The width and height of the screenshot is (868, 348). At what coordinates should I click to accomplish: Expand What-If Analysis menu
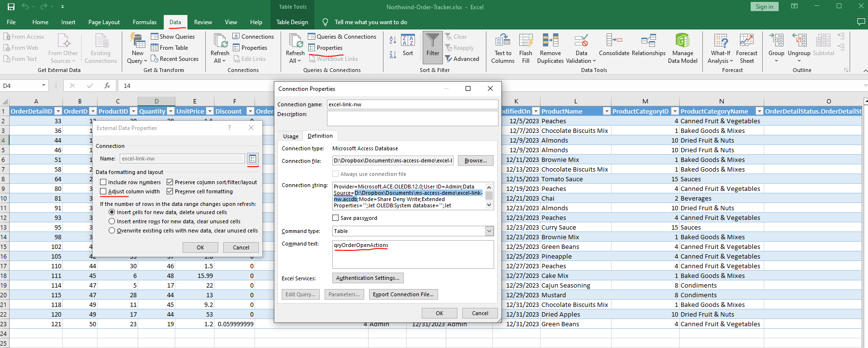[x=720, y=48]
